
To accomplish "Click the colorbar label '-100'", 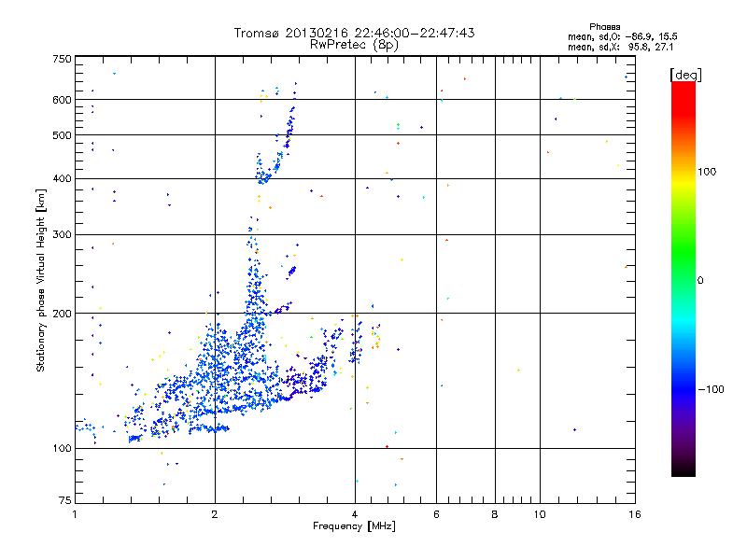I will [712, 389].
